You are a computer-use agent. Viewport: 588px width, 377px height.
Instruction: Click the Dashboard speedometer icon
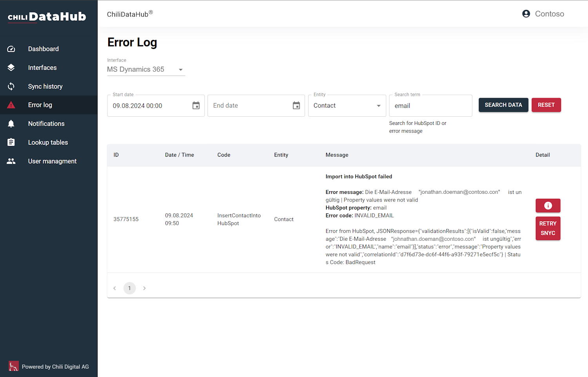[x=11, y=49]
